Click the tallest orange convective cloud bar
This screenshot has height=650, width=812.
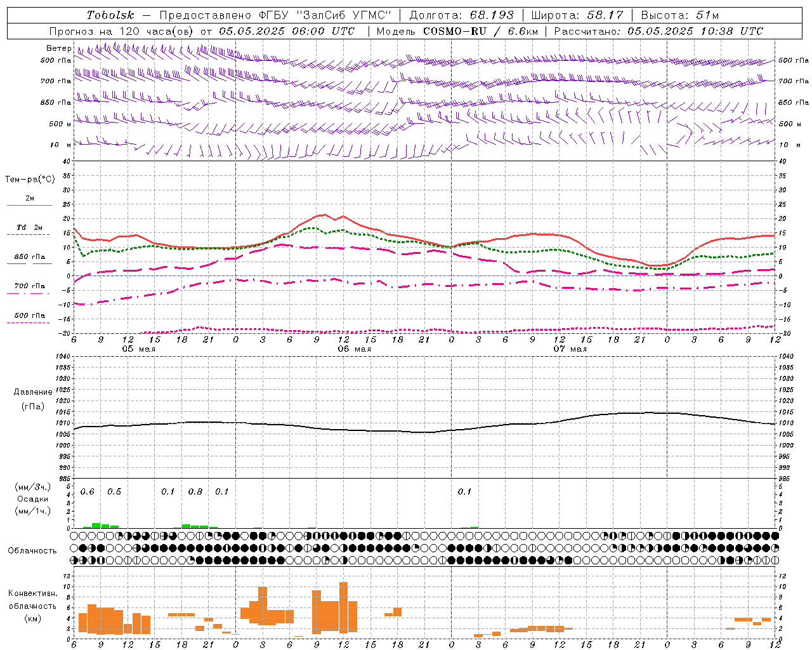tap(344, 607)
